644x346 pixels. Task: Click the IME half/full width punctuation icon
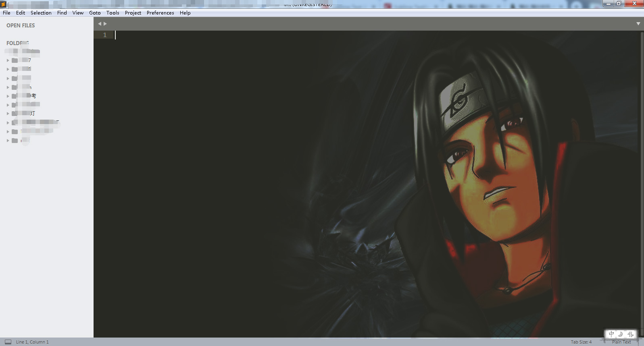tap(630, 334)
